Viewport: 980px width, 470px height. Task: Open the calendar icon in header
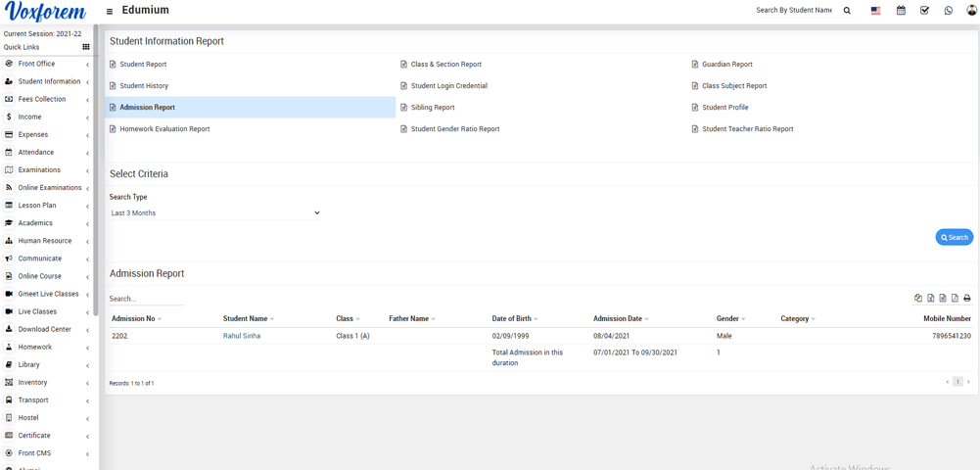(x=901, y=11)
